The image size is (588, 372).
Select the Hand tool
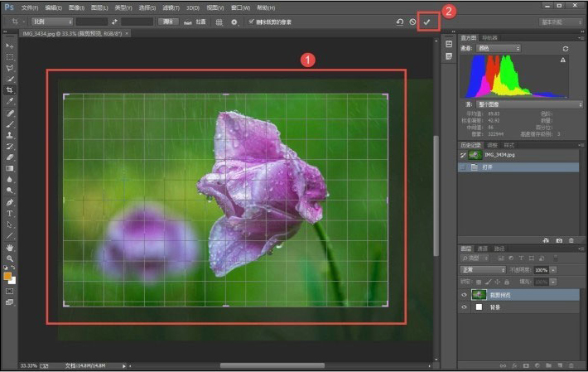click(10, 247)
